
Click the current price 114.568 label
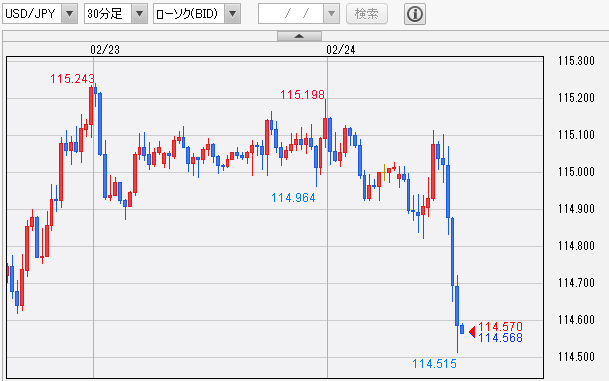point(500,338)
